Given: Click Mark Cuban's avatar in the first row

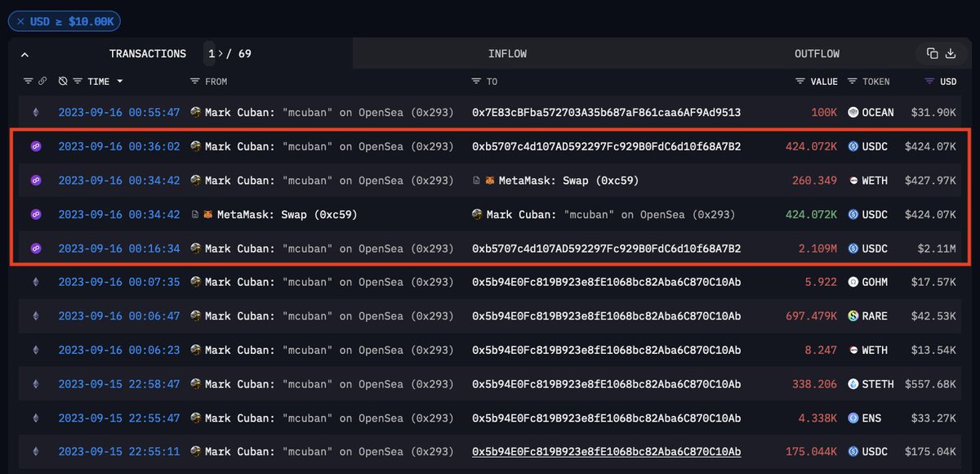Looking at the screenshot, I should point(194,112).
